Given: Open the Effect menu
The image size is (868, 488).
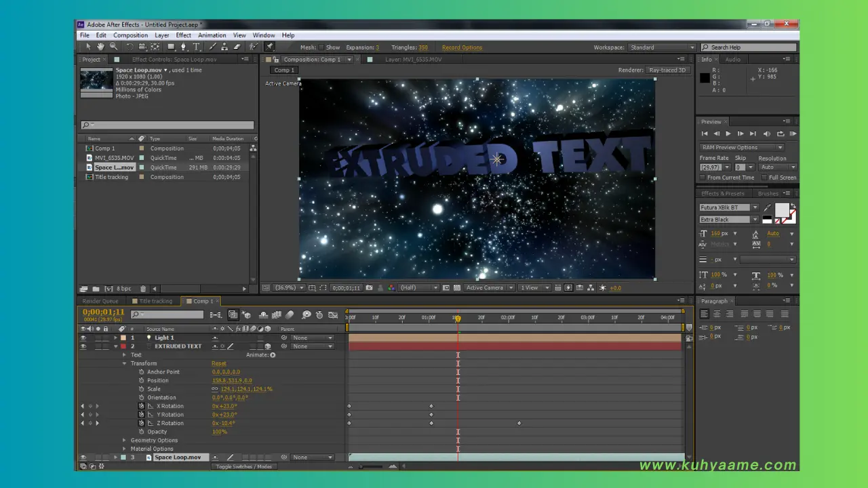Looking at the screenshot, I should (184, 35).
